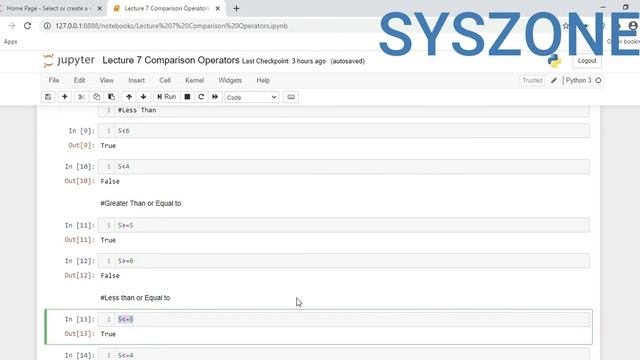Click the code cell containing 5>=5
The image size is (640, 360).
(343, 225)
